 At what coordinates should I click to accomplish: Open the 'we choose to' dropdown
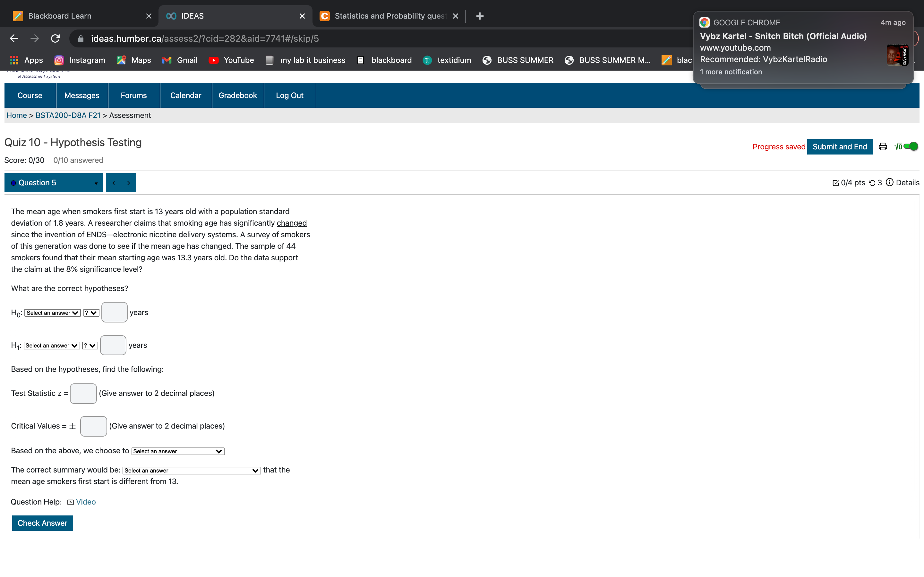pyautogui.click(x=177, y=451)
